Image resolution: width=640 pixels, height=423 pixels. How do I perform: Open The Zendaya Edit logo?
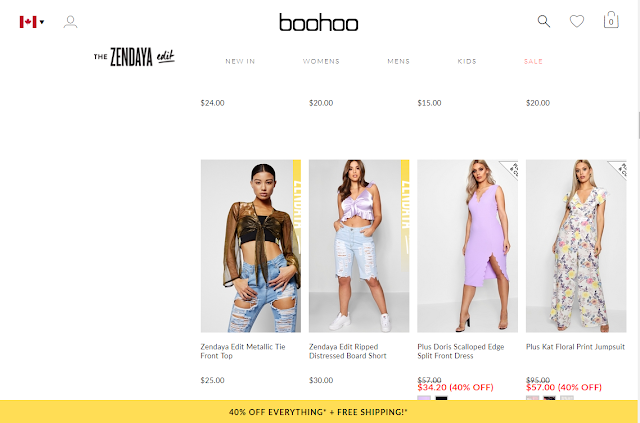point(134,57)
